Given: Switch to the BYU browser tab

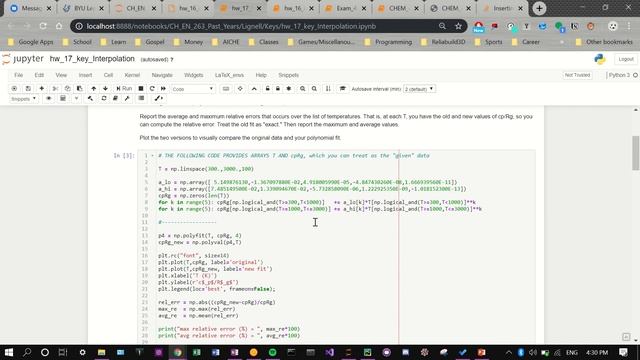Looking at the screenshot, I should pyautogui.click(x=83, y=8).
